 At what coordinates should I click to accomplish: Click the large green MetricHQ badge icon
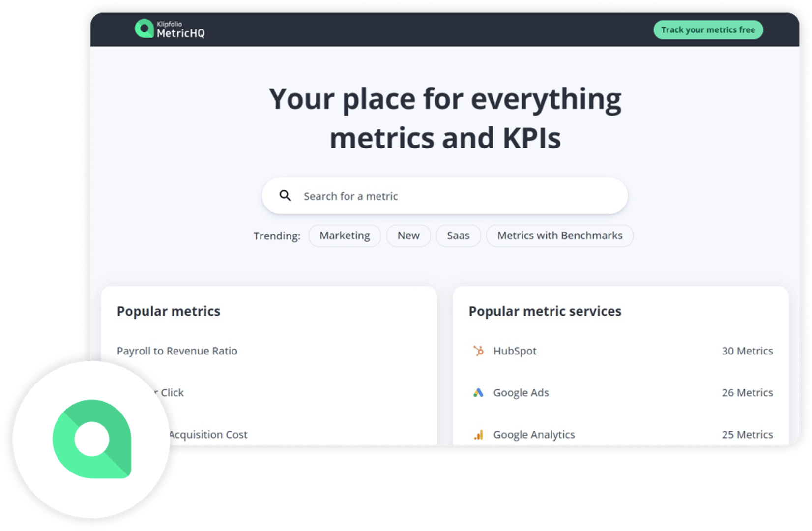[92, 439]
